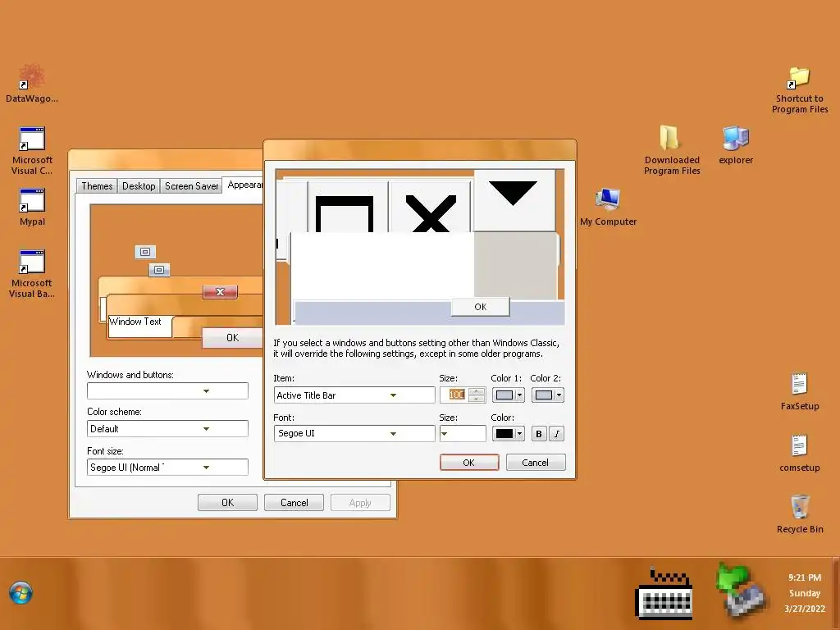
Task: Open font Color dropdown arrow
Action: pyautogui.click(x=519, y=433)
